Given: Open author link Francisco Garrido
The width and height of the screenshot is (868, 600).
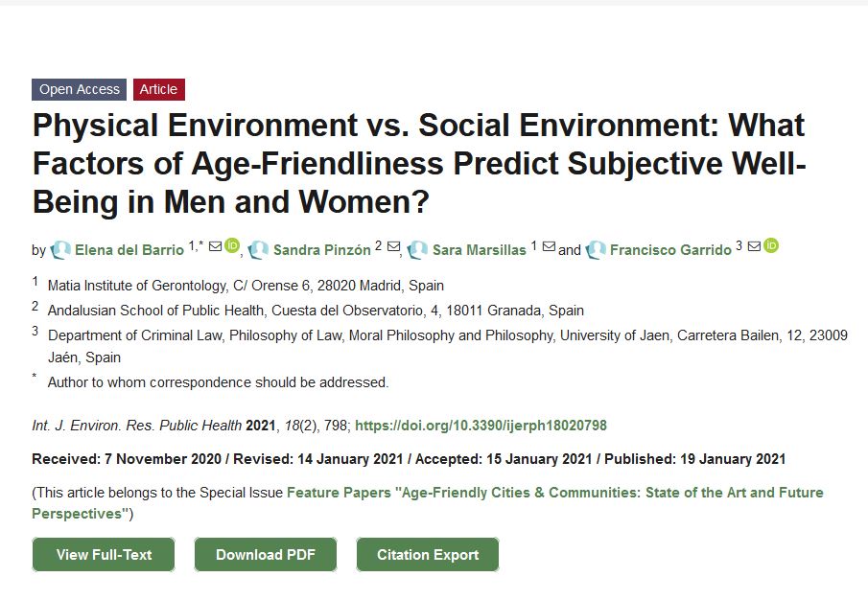Looking at the screenshot, I should [x=670, y=250].
